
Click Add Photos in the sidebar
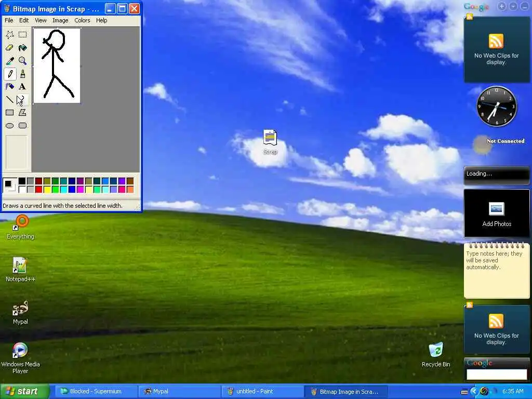[x=497, y=214]
